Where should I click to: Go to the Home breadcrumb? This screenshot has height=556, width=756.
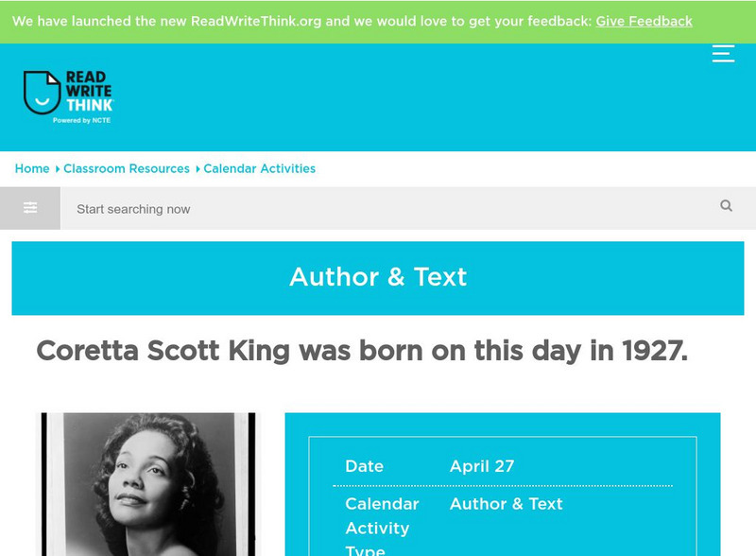tap(32, 168)
